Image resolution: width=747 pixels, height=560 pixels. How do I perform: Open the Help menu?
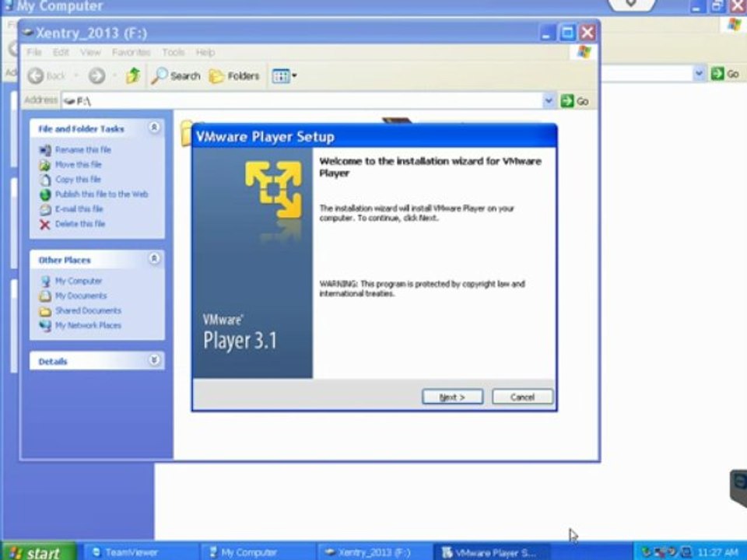[205, 52]
